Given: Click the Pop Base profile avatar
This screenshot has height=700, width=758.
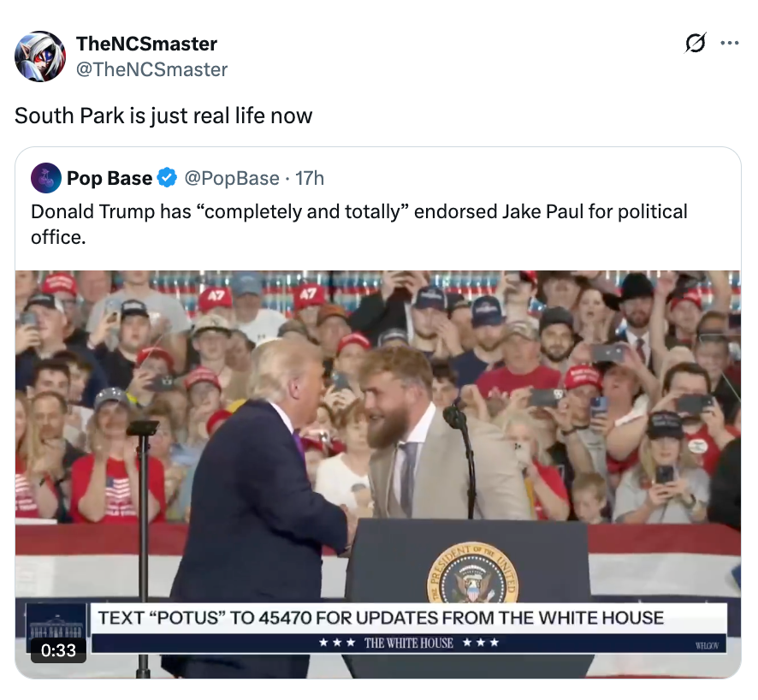Looking at the screenshot, I should point(46,178).
